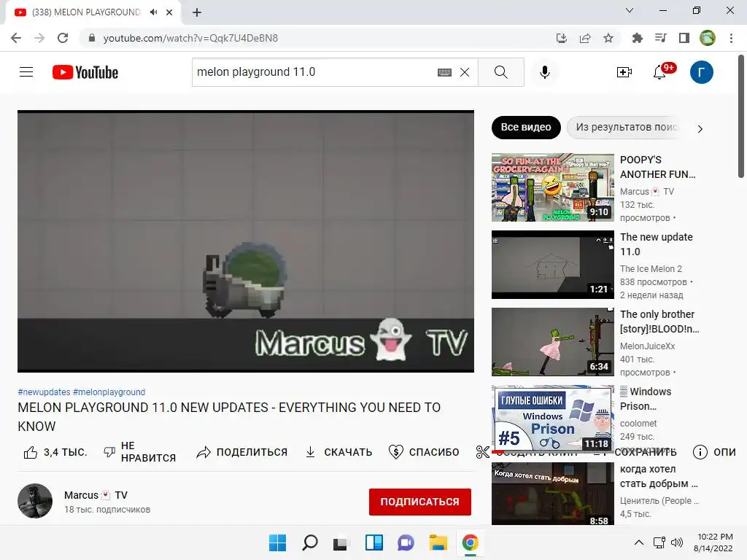Reload the YouTube page
This screenshot has width=747, height=560.
pos(63,38)
